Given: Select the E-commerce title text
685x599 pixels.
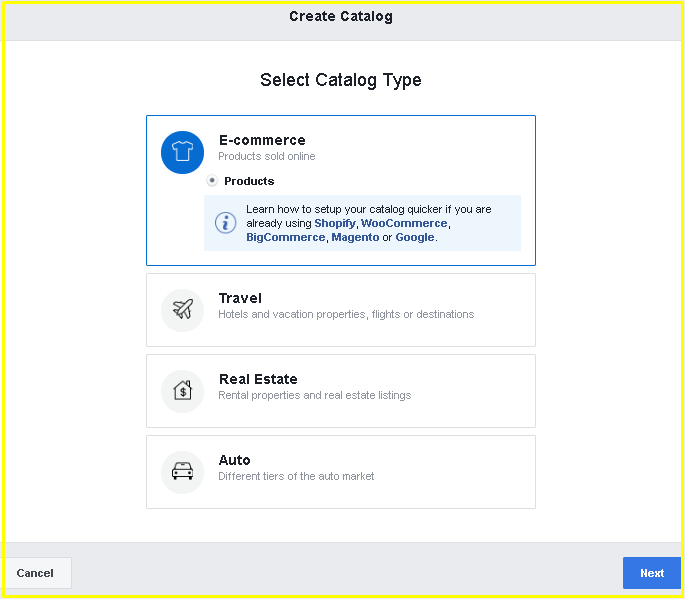Looking at the screenshot, I should point(262,140).
